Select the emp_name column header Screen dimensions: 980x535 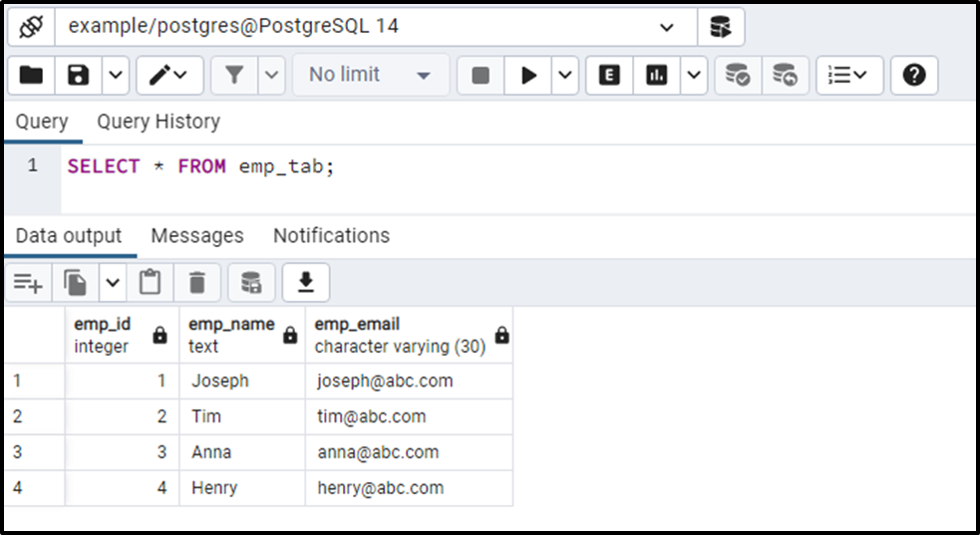242,335
